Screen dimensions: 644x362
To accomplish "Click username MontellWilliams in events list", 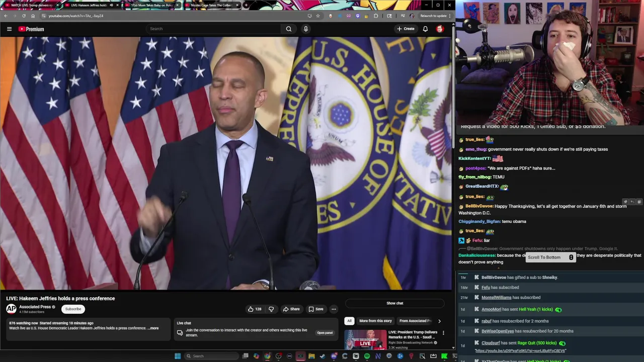I will 496,298.
